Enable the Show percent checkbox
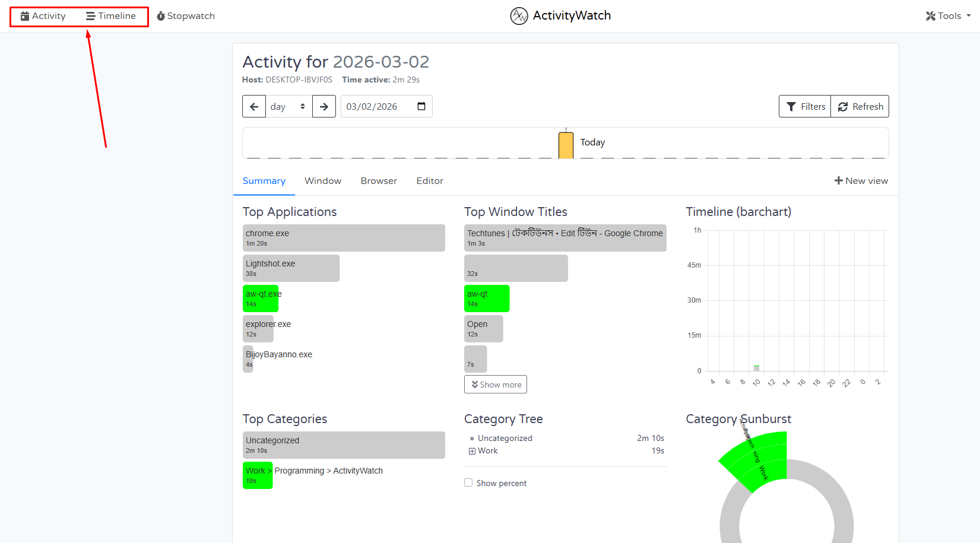The width and height of the screenshot is (980, 543). pyautogui.click(x=468, y=483)
